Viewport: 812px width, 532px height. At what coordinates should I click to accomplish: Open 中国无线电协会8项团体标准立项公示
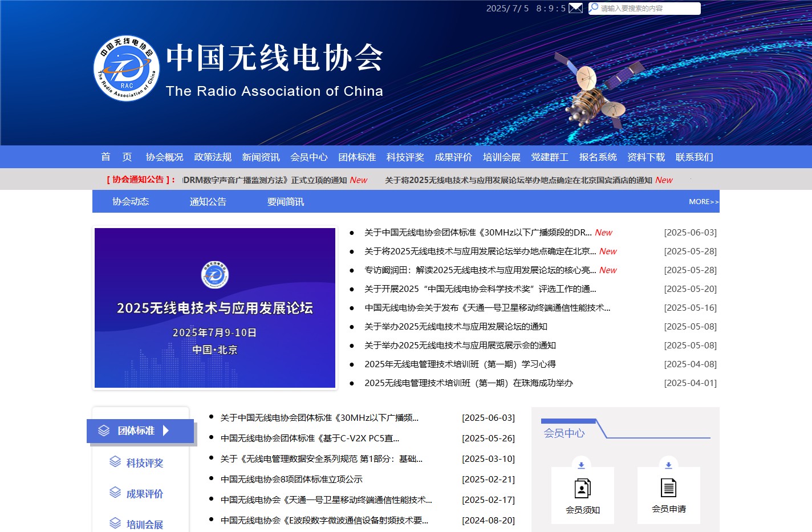[x=291, y=479]
